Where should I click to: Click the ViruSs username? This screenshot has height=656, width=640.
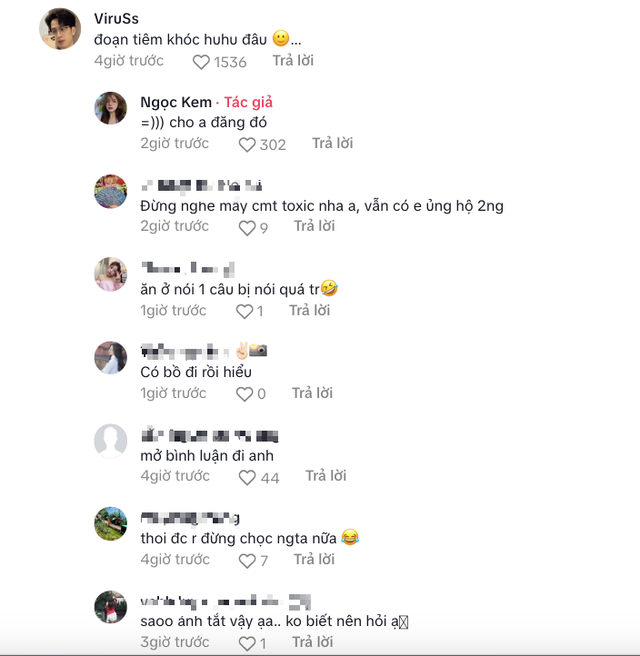(x=116, y=18)
